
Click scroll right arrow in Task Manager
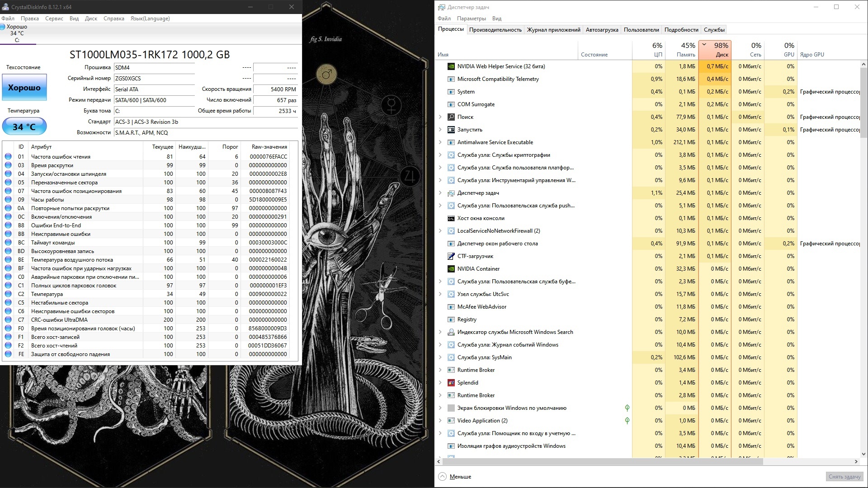[x=856, y=462]
